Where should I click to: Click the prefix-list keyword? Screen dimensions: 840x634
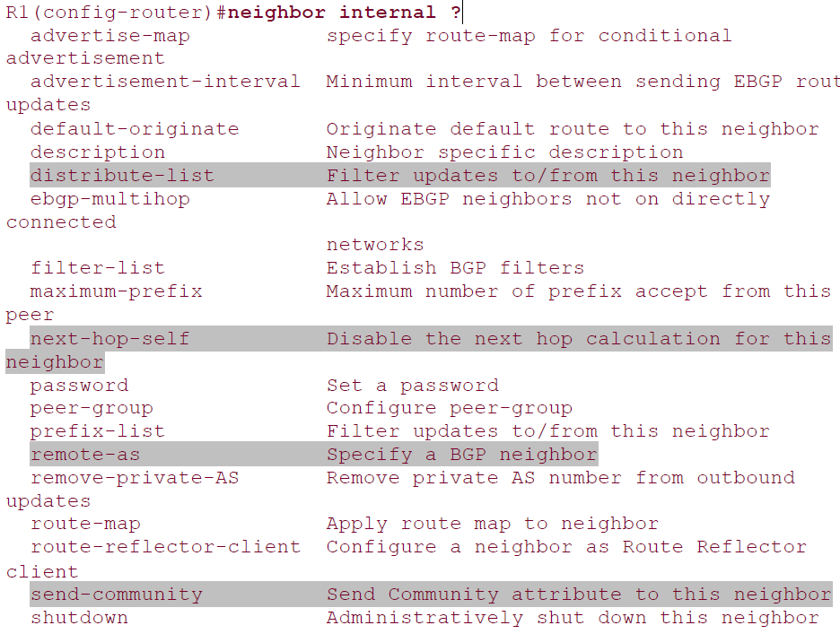tap(98, 430)
